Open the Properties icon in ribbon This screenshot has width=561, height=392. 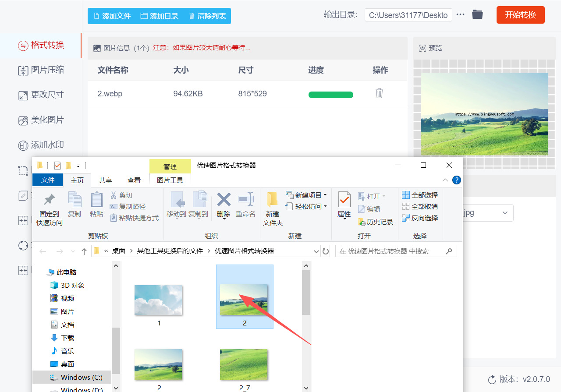(344, 201)
